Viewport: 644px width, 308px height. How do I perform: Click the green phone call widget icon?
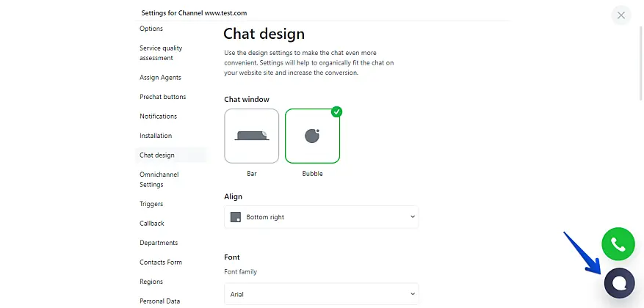tap(618, 244)
